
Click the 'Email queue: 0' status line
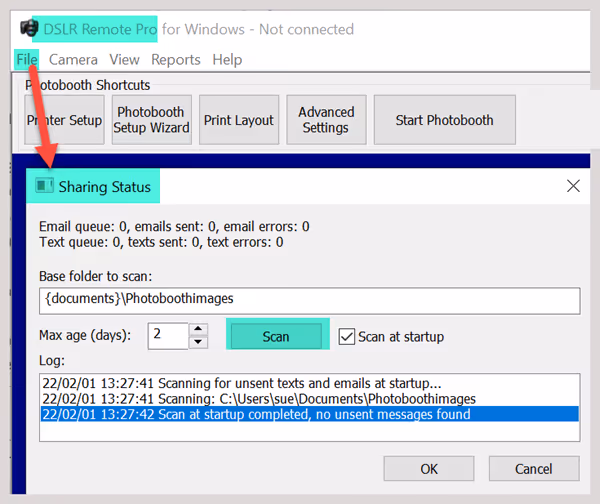(x=174, y=227)
